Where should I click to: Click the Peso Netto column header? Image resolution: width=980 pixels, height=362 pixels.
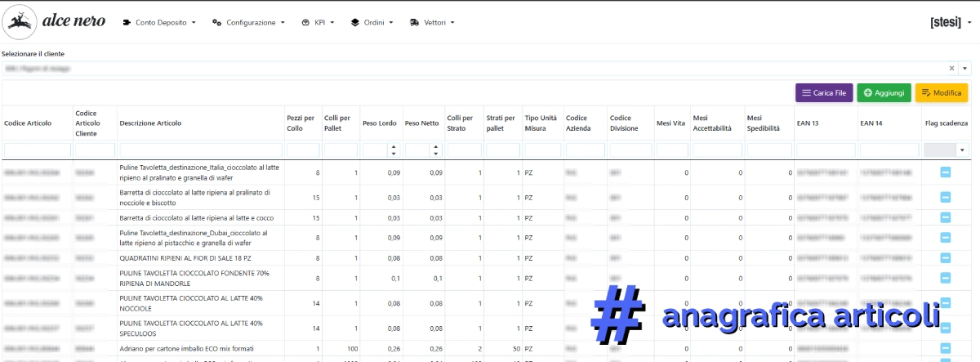pyautogui.click(x=424, y=123)
